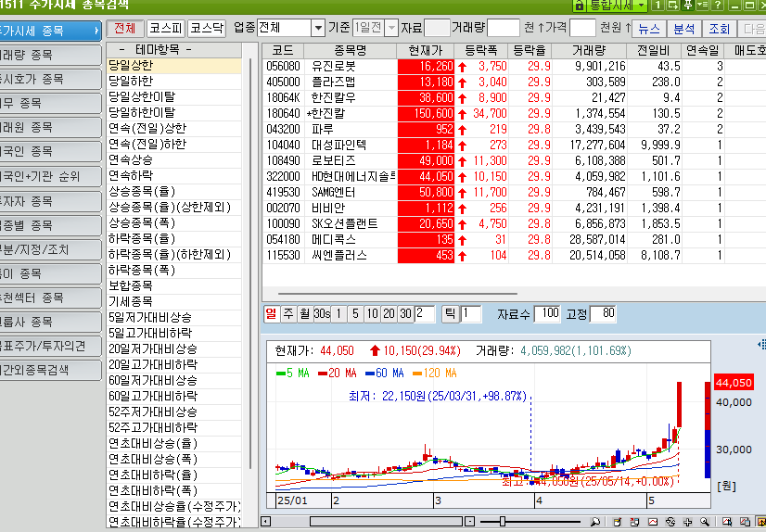
Task: Switch chart to 30s interval
Action: coord(322,313)
